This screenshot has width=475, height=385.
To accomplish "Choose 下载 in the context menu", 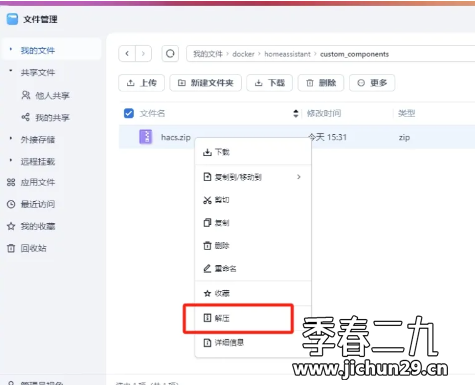I will coord(253,152).
